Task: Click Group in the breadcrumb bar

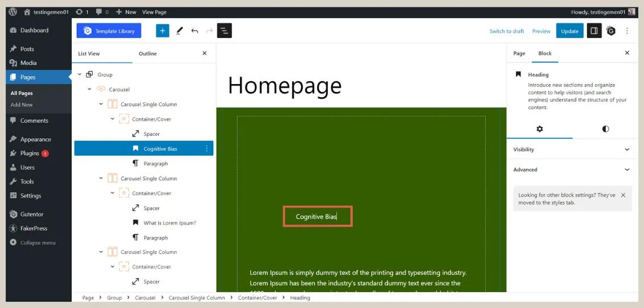Action: (114, 298)
